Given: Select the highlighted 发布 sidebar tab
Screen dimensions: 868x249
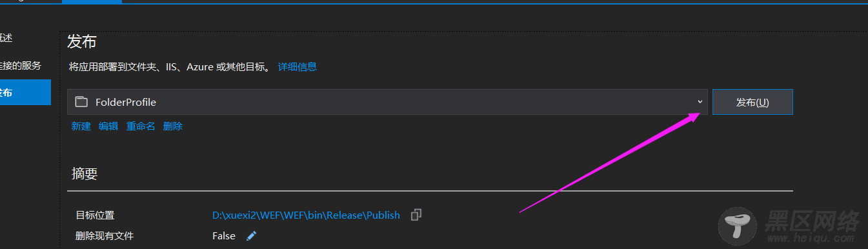Looking at the screenshot, I should click(x=25, y=92).
